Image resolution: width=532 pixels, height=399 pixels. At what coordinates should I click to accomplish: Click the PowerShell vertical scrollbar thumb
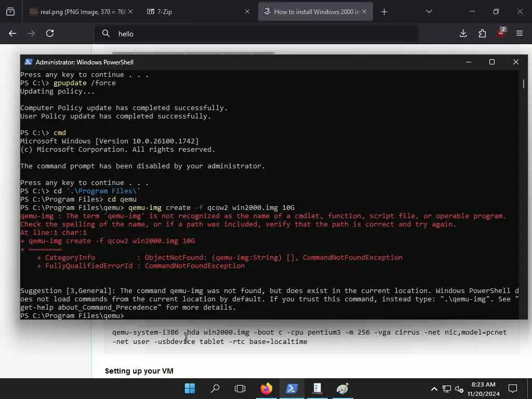coord(524,84)
